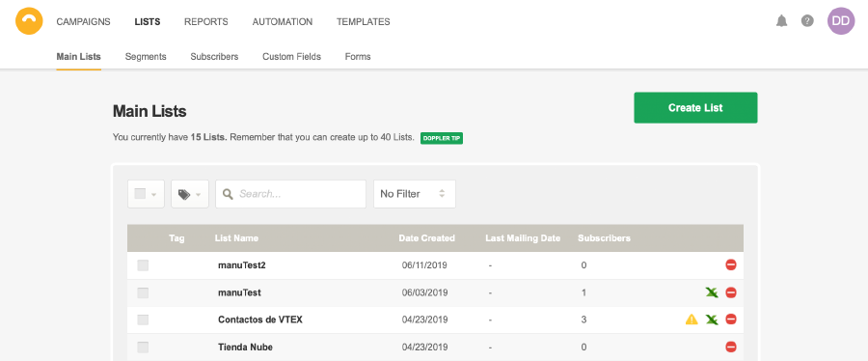This screenshot has width=868, height=361.
Task: Delete the Contactos de VTEX list
Action: (x=731, y=319)
